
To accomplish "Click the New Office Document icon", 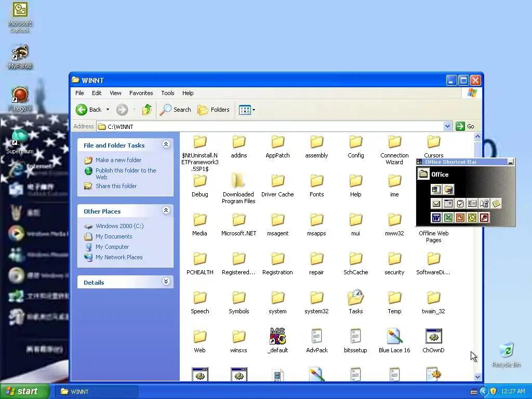I will tap(436, 190).
